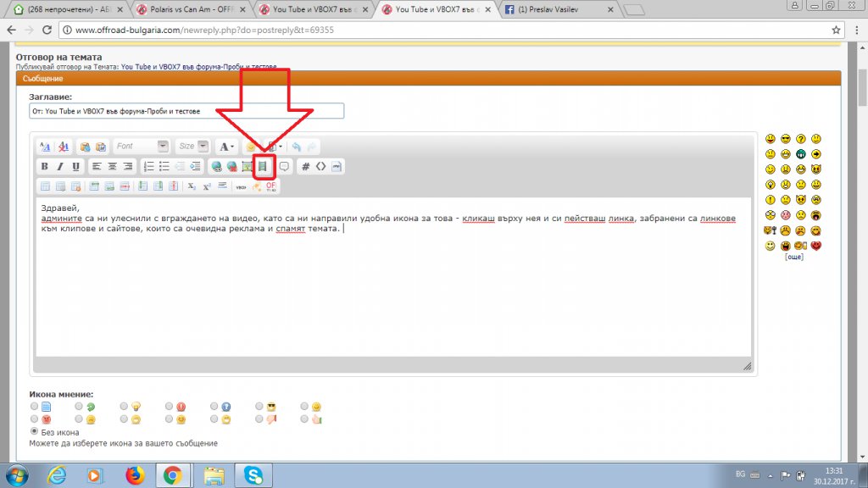The image size is (868, 488).
Task: Click the editor resize handle
Action: click(747, 366)
